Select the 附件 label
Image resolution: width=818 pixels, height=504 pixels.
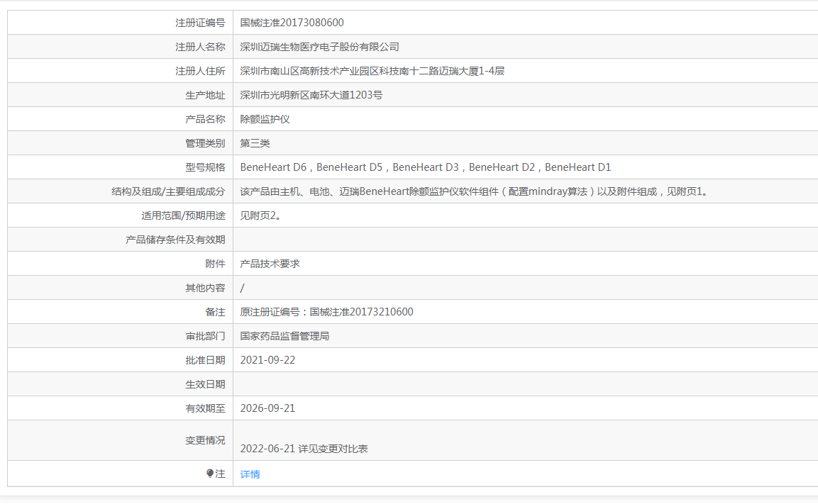(x=215, y=264)
